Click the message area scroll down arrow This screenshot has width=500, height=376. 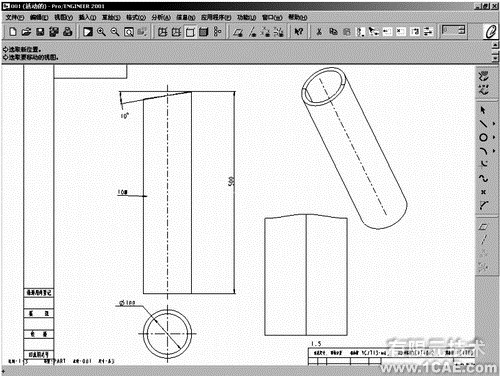(x=495, y=58)
